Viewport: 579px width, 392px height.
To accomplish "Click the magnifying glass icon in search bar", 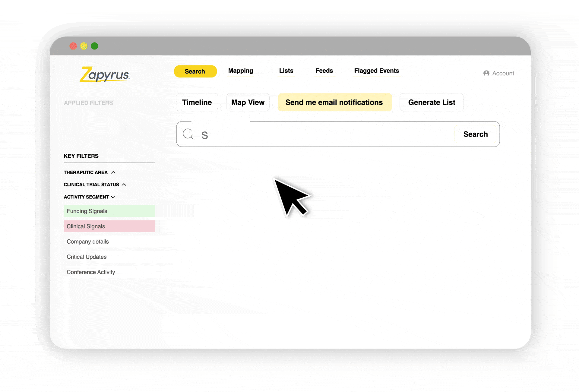I will coord(188,134).
